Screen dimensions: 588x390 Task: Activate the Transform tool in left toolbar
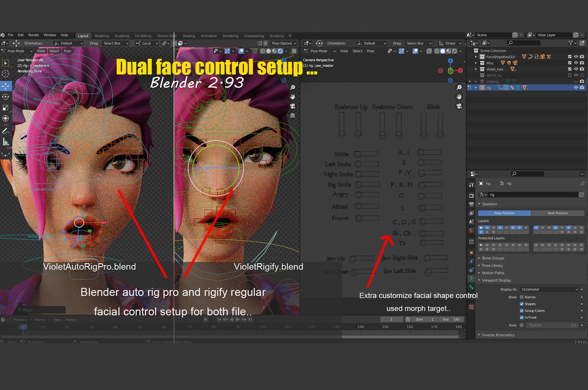pyautogui.click(x=6, y=118)
